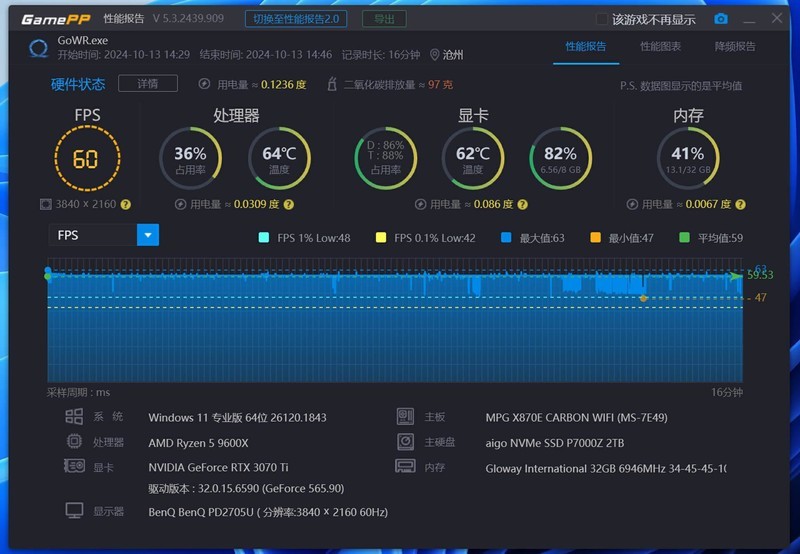This screenshot has height=554, width=800.
Task: Toggle the 最大值:63 legend square
Action: pyautogui.click(x=506, y=238)
